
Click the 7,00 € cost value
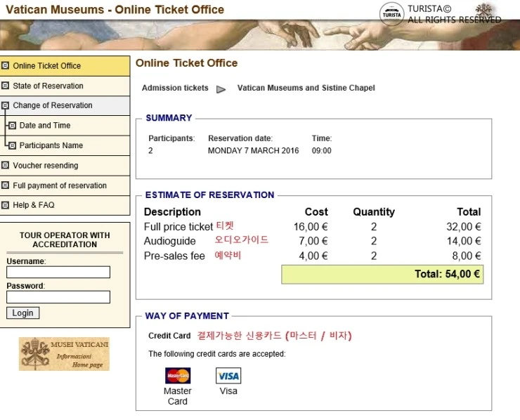(313, 241)
